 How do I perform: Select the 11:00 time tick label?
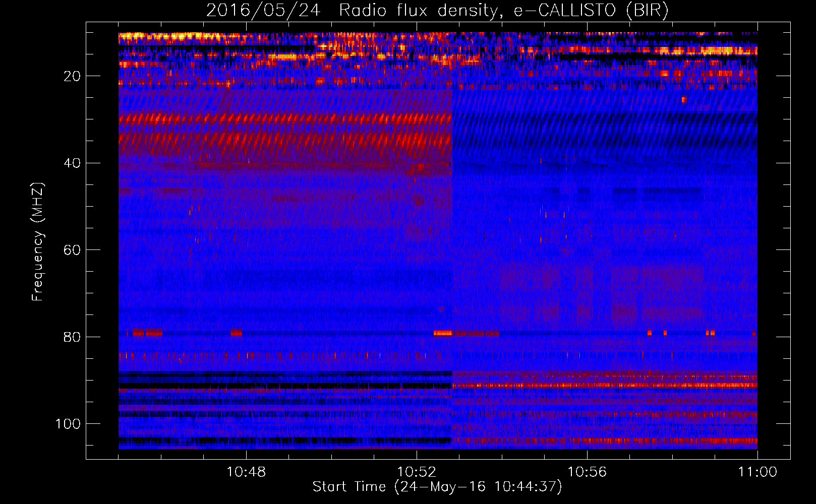pos(757,472)
